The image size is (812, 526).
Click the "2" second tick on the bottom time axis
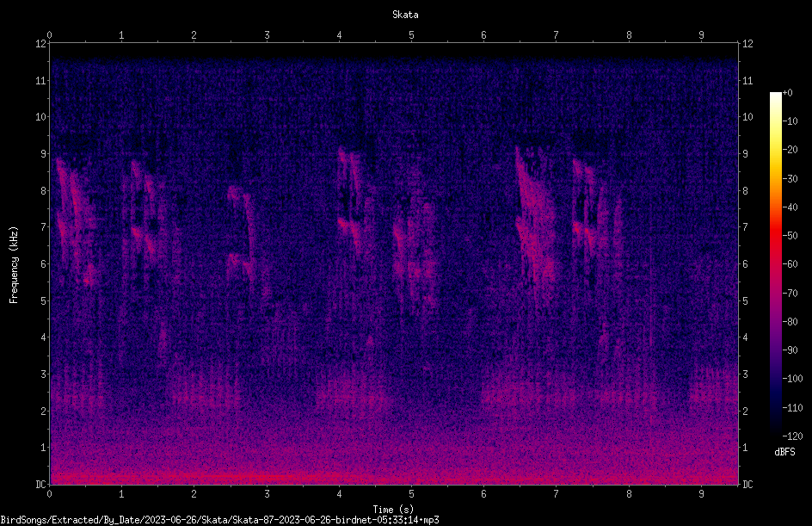(x=194, y=494)
